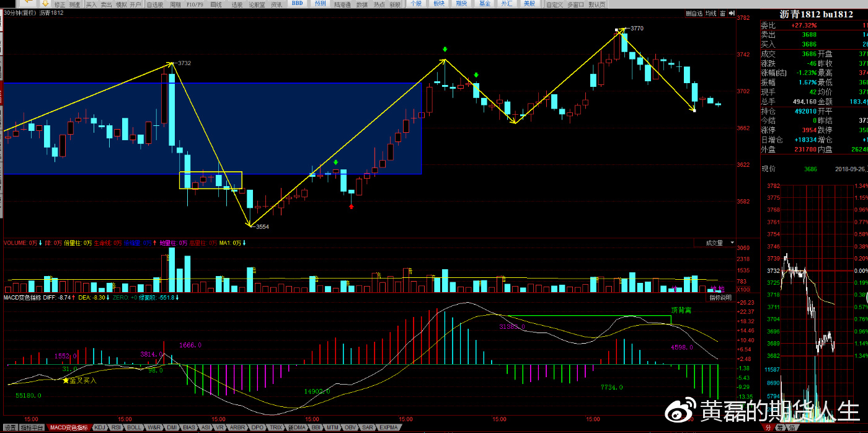Click the 设置 settings tab at bottom

pyautogui.click(x=9, y=427)
